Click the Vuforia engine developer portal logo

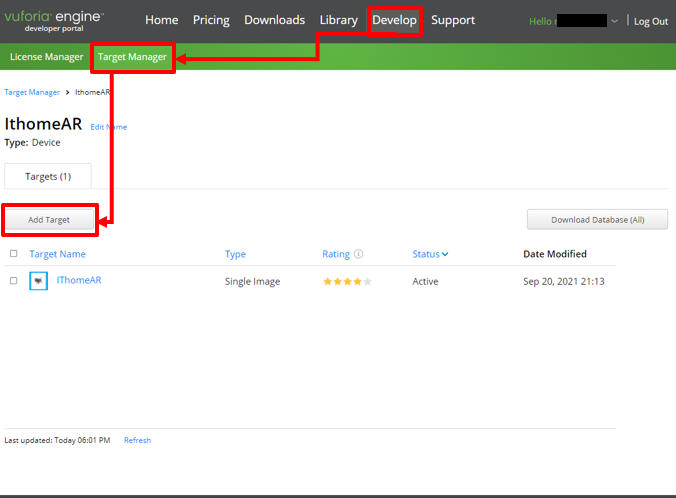(54, 21)
